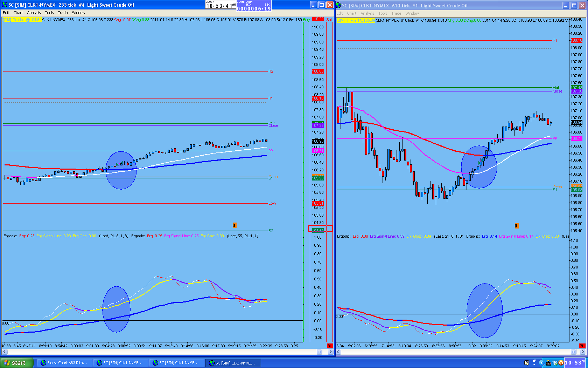Click the scroll right arrow in the 610 tick chart
This screenshot has width=588, height=368.
[x=583, y=352]
